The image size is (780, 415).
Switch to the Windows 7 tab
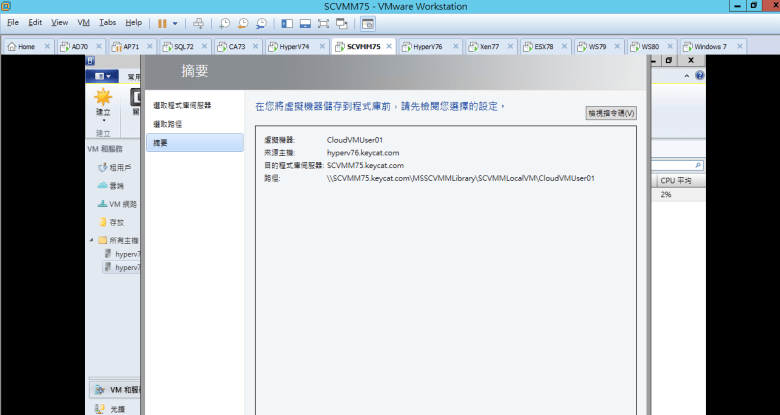tap(709, 46)
